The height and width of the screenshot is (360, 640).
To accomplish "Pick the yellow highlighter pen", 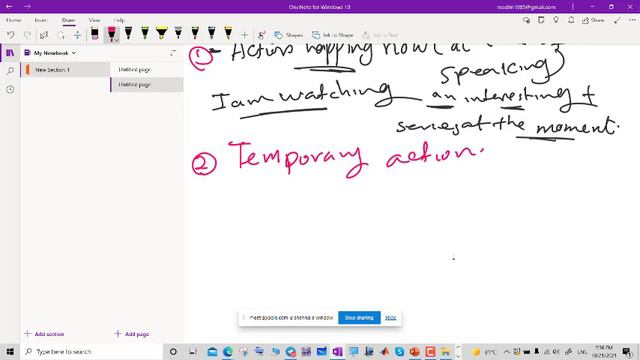I will coord(162,33).
